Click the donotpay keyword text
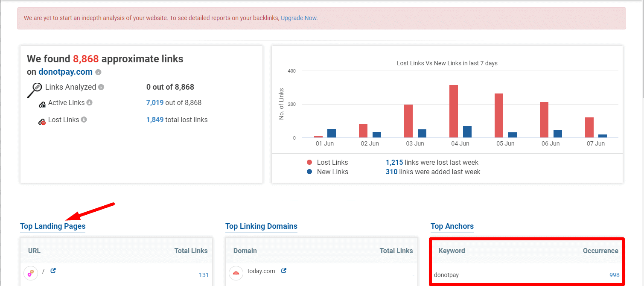The image size is (644, 286). click(x=446, y=275)
